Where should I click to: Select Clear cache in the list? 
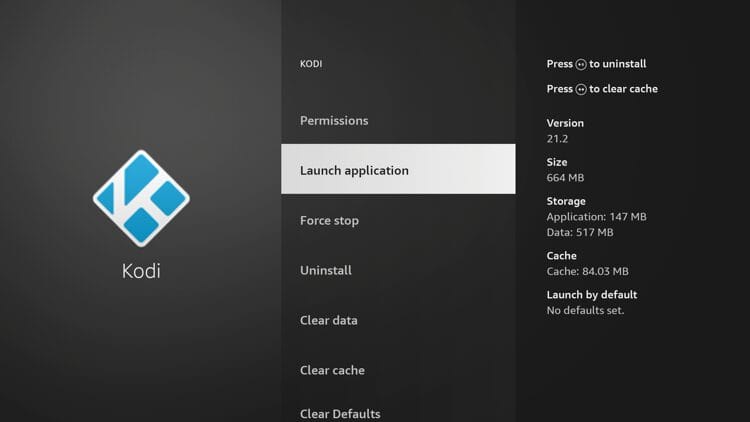tap(398, 370)
